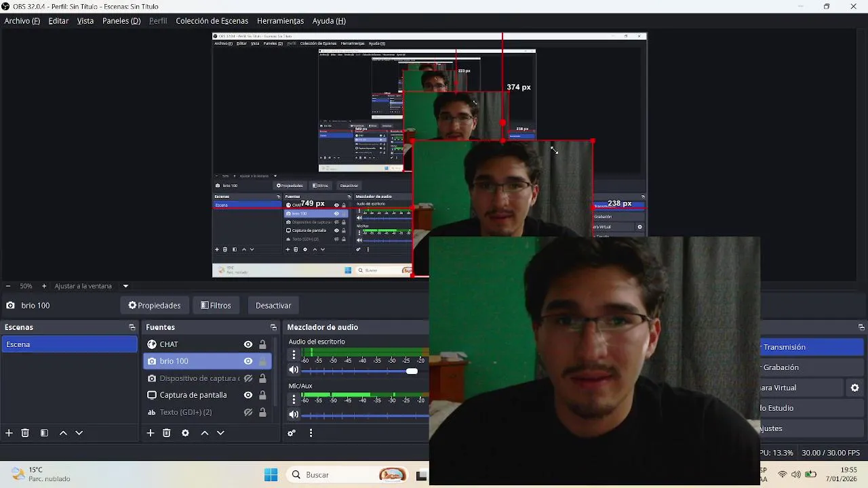The width and height of the screenshot is (868, 488).
Task: Enable Modo Estudio button
Action: (x=813, y=408)
